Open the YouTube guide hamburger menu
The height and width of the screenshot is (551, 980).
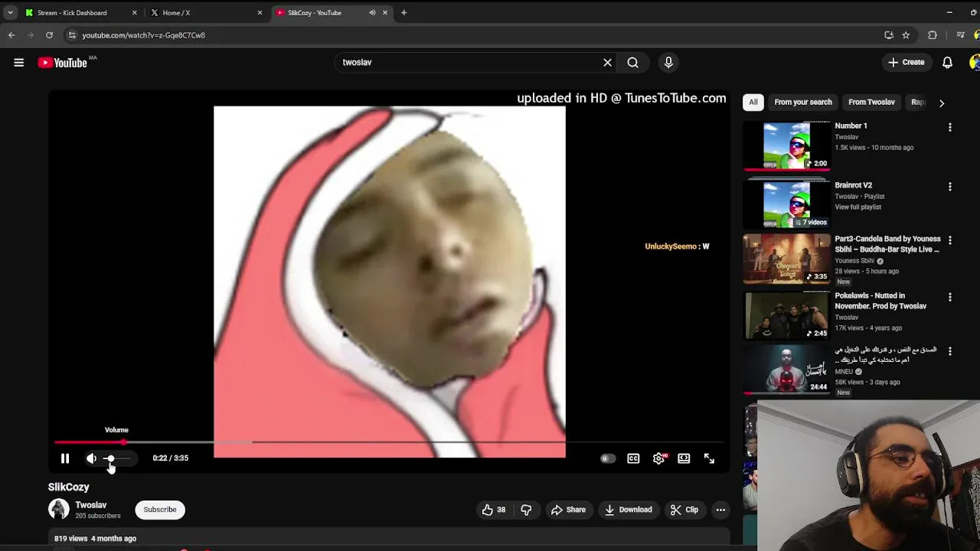point(18,63)
